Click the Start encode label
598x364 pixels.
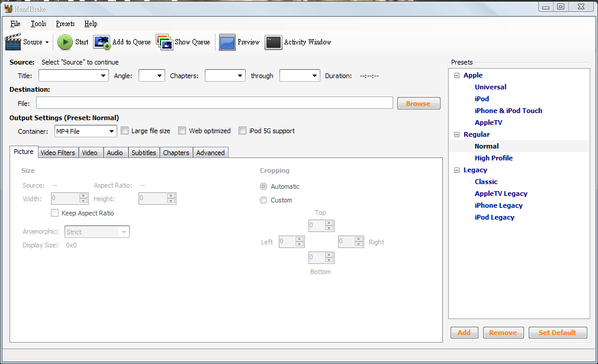point(82,42)
